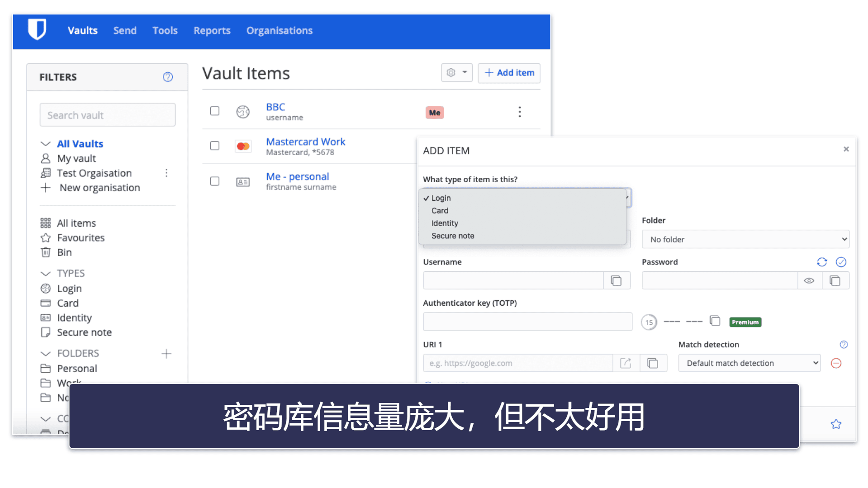The image size is (868, 488).
Task: Copy the URI 1 value
Action: click(x=653, y=363)
